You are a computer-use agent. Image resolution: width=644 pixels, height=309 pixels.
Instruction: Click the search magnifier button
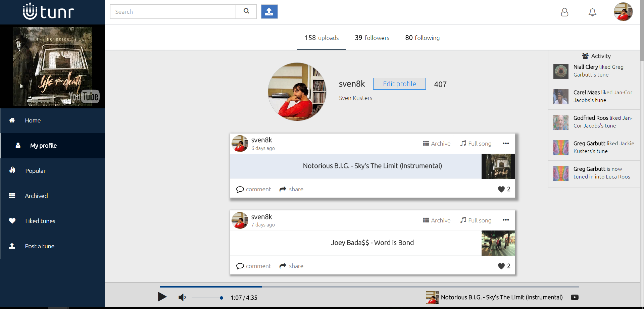(246, 12)
